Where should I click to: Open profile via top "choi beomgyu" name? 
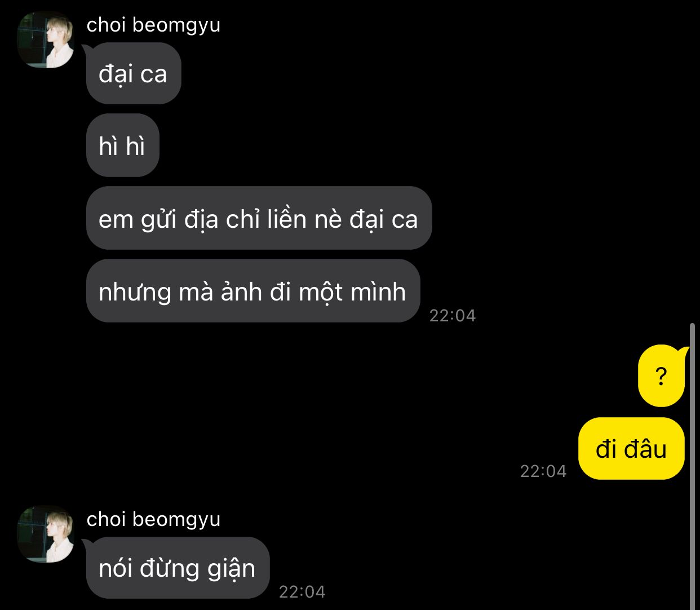153,25
